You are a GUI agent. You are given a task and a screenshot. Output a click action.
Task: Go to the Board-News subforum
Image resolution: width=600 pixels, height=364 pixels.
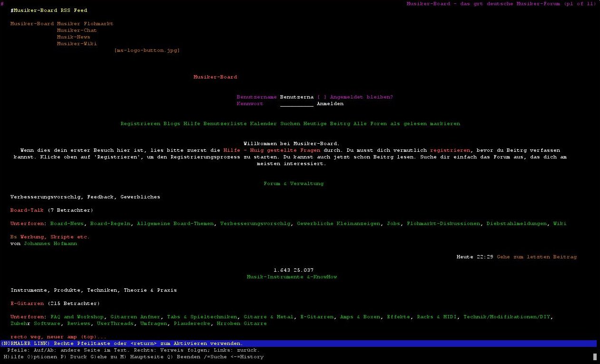[x=67, y=224]
